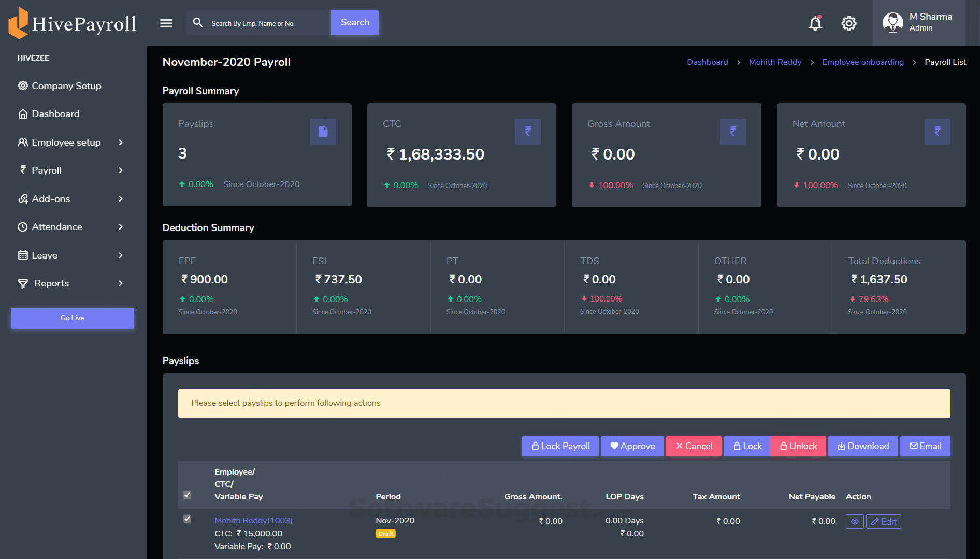
Task: Collapse sidebar using hamburger menu icon
Action: tap(166, 23)
